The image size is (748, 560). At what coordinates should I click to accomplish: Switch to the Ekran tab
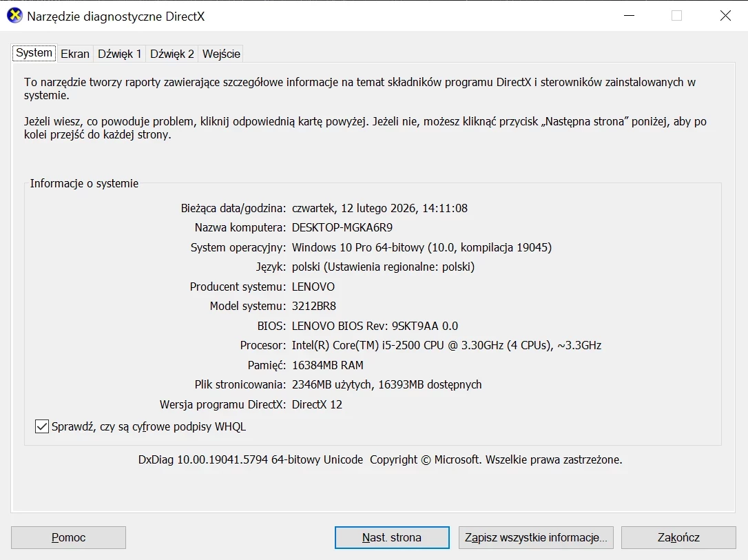point(75,54)
